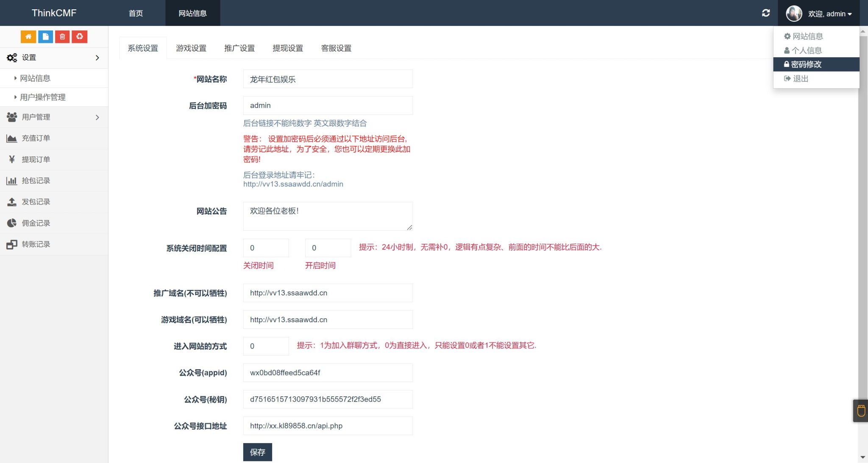Expand the 设置 sidebar section

pos(29,57)
